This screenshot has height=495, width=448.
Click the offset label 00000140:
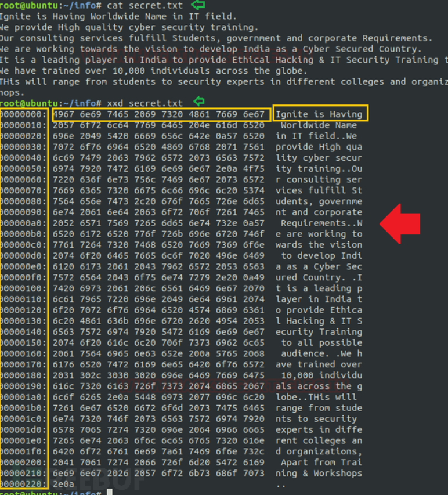23,332
